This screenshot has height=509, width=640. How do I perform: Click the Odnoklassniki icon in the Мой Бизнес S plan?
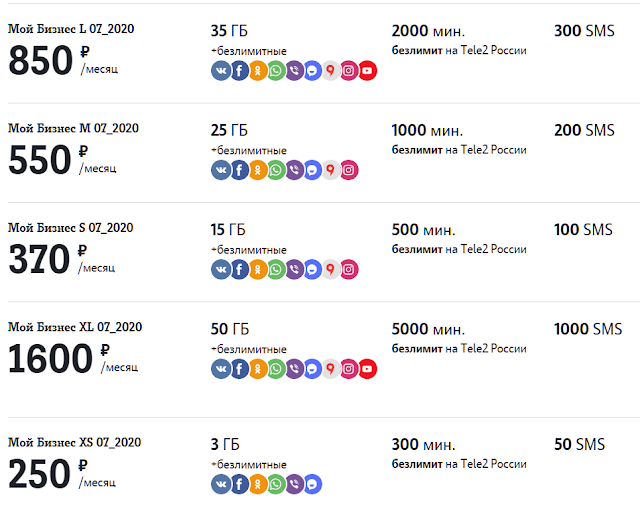click(x=257, y=269)
